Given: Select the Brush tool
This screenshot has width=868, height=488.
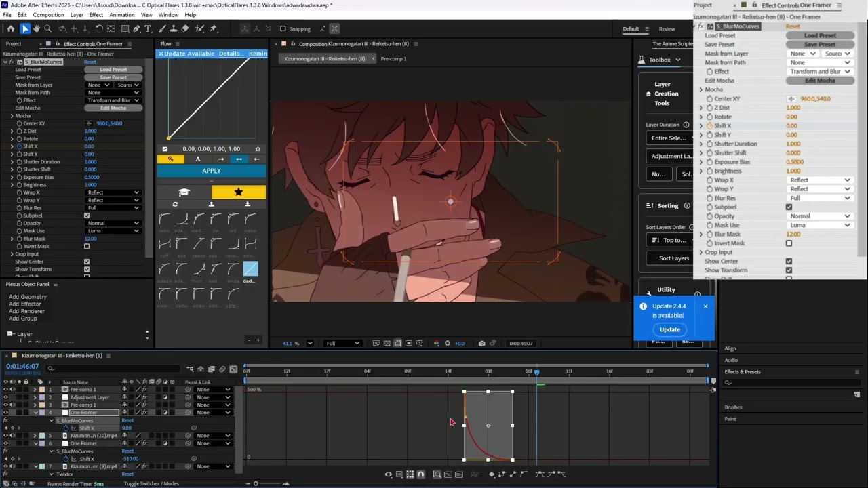Looking at the screenshot, I should [x=162, y=28].
